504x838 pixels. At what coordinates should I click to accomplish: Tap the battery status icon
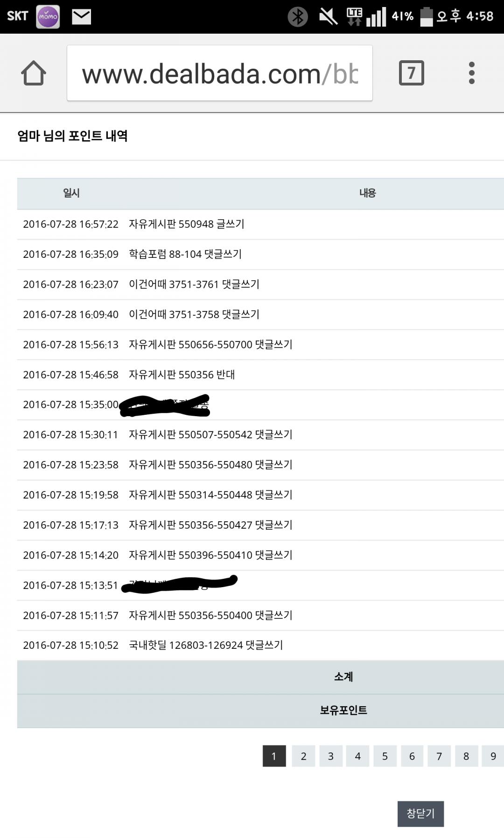(x=426, y=17)
